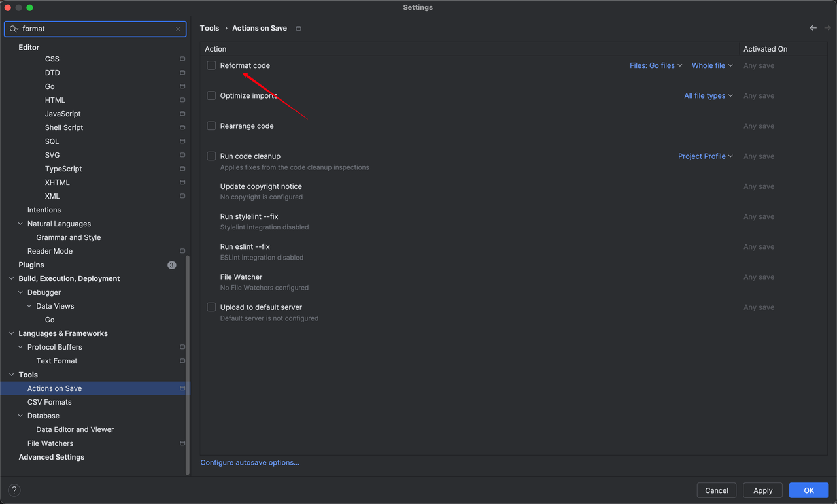Open the Project Profile dropdown
The height and width of the screenshot is (504, 837).
tap(705, 156)
